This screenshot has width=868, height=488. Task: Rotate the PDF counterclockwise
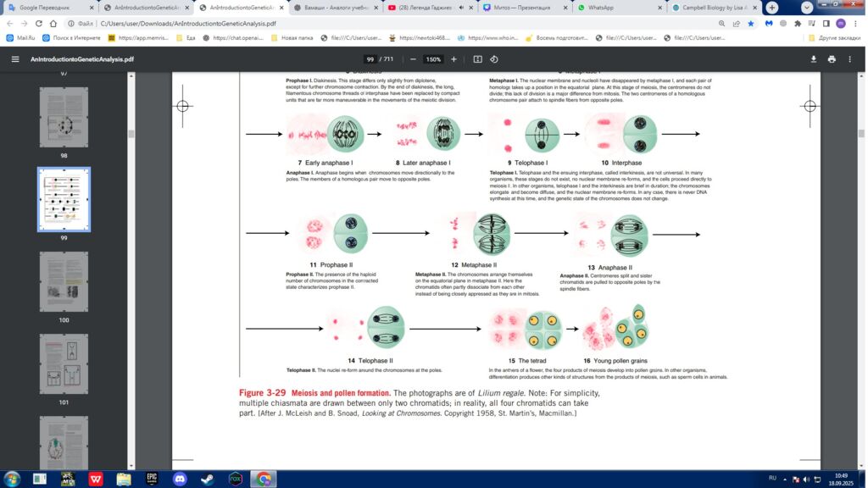tap(494, 59)
